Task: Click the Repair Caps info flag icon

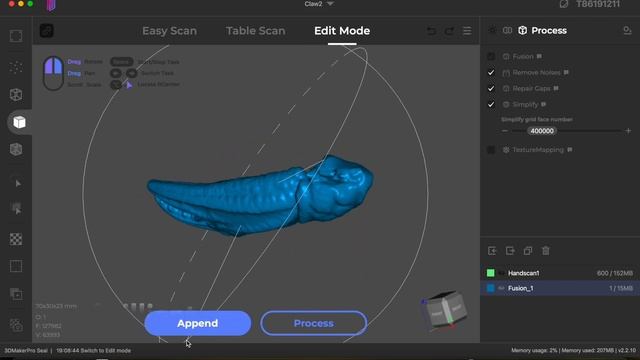Action: coord(556,88)
